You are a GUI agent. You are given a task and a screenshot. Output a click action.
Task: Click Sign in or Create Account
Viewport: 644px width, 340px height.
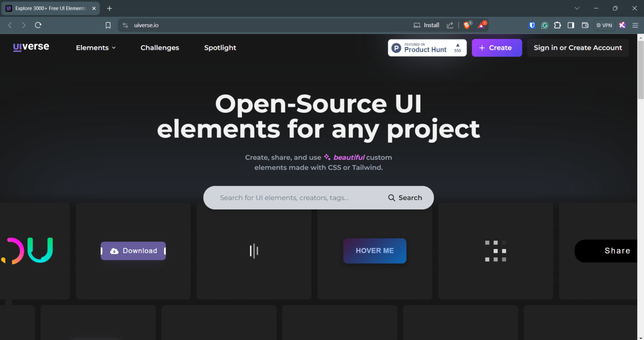[578, 47]
